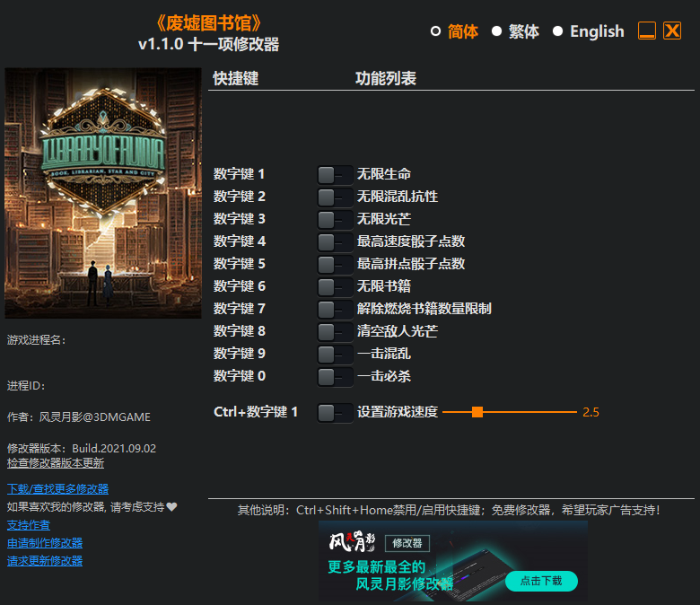Click the Library of Ruina cover image
Image resolution: width=700 pixels, height=605 pixels.
click(103, 193)
